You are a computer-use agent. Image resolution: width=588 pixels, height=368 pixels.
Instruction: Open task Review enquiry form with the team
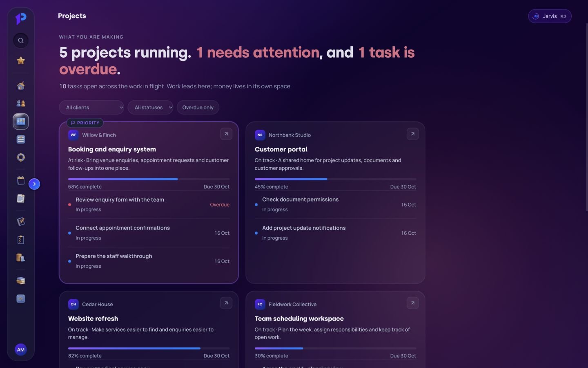[x=149, y=204]
